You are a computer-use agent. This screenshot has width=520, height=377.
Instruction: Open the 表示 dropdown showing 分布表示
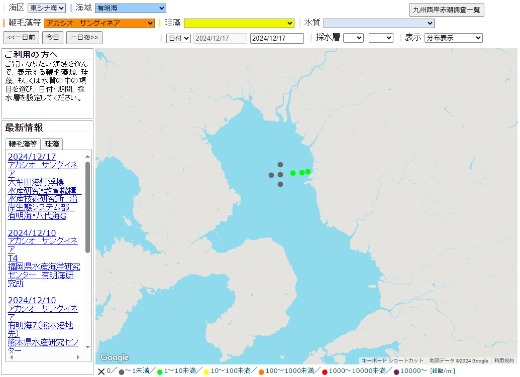tap(453, 38)
